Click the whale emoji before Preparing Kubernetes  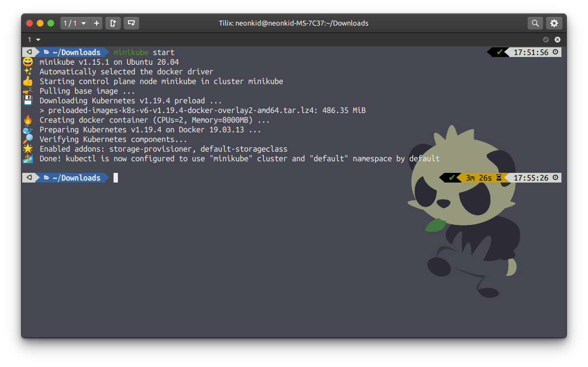[28, 129]
